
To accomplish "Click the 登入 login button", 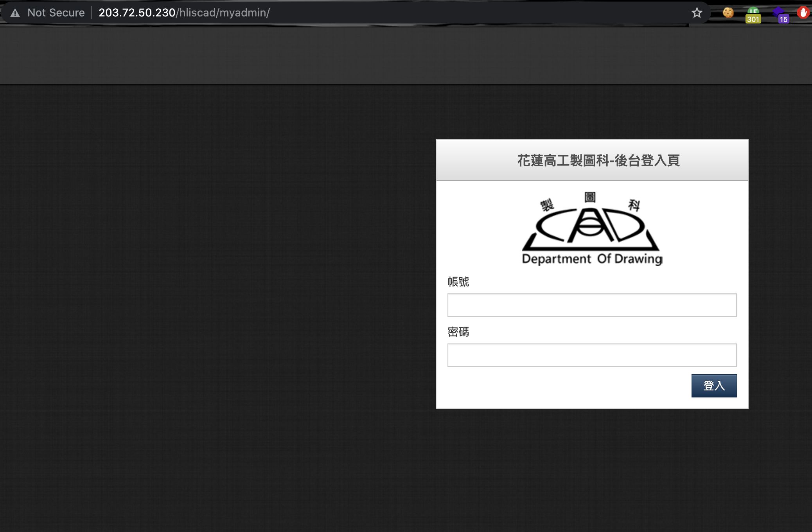I will (x=714, y=386).
